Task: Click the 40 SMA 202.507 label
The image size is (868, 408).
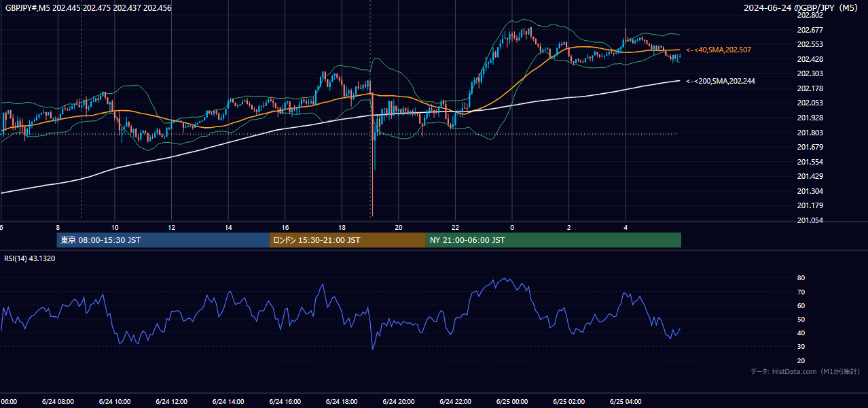Action: coord(719,50)
